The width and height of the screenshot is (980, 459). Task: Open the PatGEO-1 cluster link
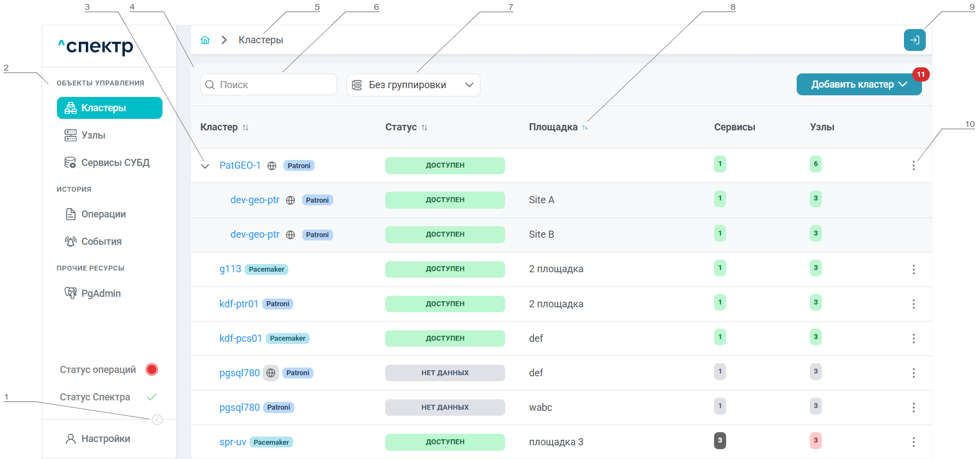coord(240,165)
